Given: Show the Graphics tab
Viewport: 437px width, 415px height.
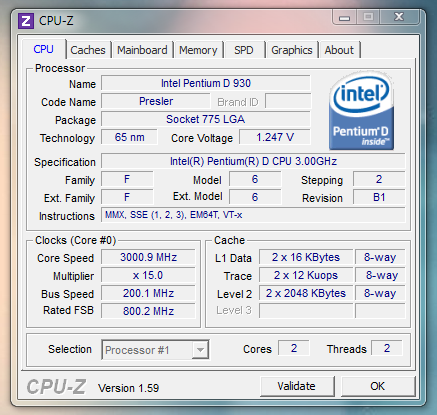Looking at the screenshot, I should pyautogui.click(x=292, y=50).
